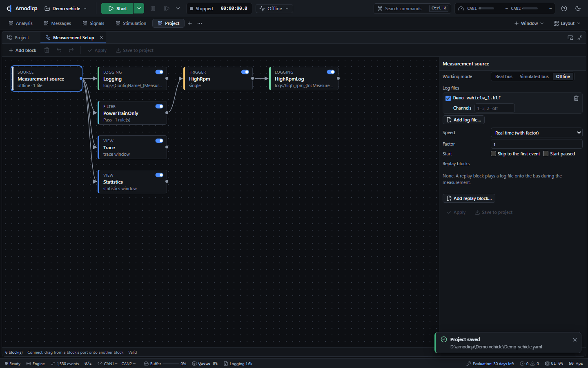Click the Add block button

[x=22, y=50]
